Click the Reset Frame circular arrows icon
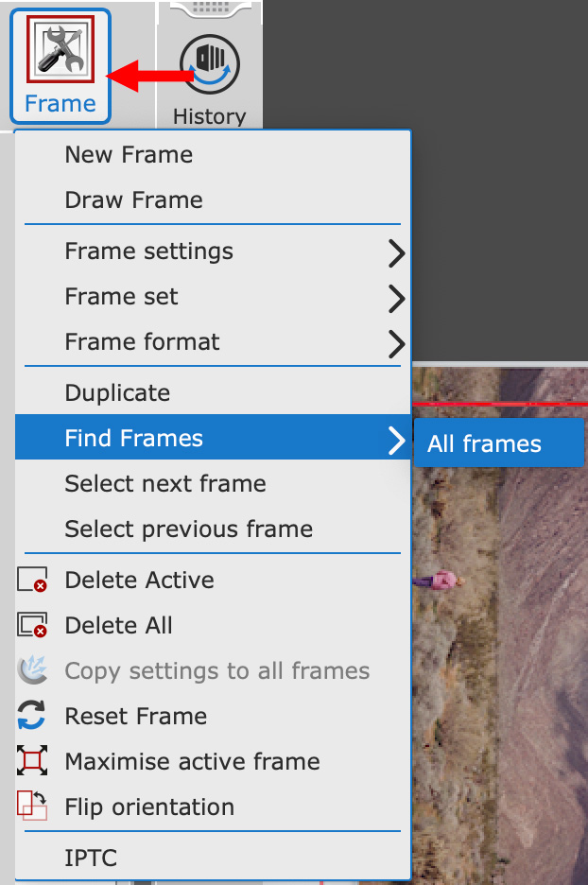Image resolution: width=588 pixels, height=885 pixels. click(x=31, y=715)
